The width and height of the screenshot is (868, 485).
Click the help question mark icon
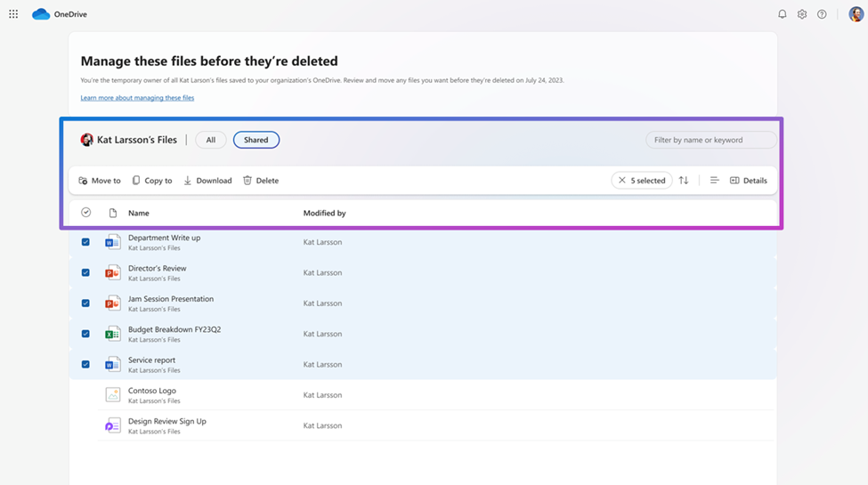822,14
